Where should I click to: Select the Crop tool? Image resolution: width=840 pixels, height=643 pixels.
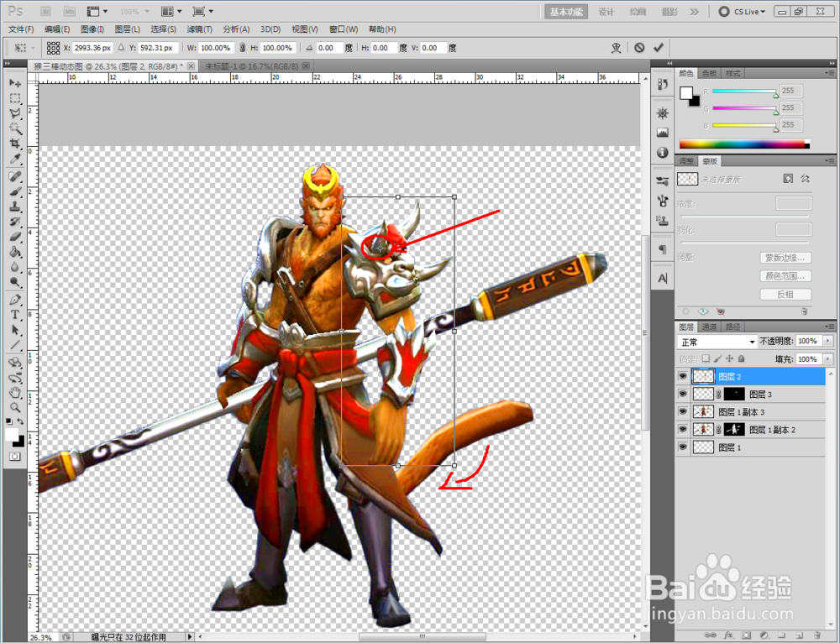15,144
